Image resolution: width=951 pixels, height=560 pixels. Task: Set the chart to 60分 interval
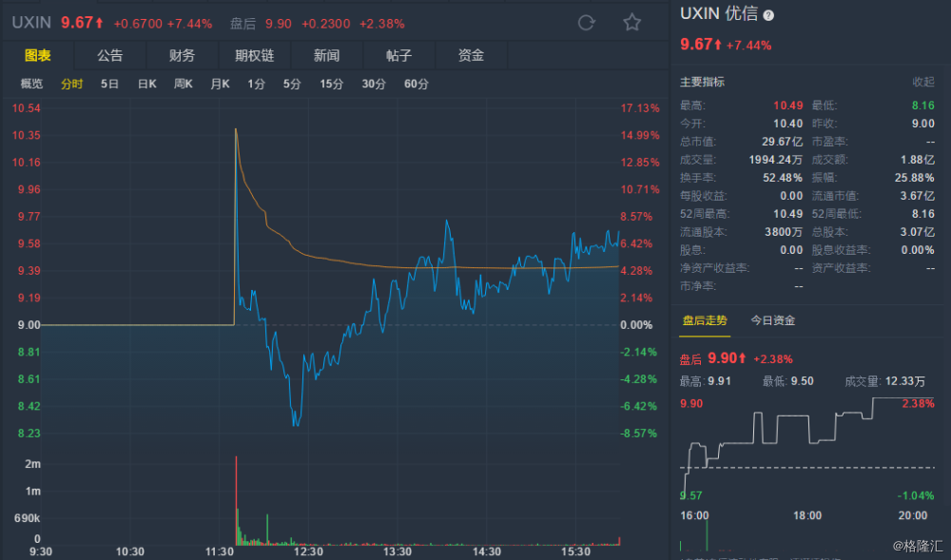pyautogui.click(x=416, y=84)
